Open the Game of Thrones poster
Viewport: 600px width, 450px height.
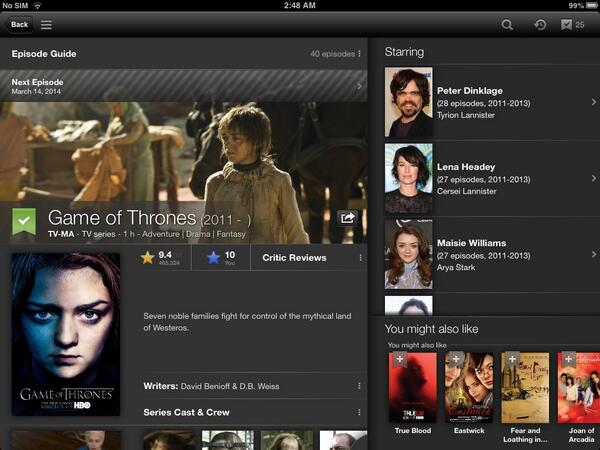(x=66, y=334)
